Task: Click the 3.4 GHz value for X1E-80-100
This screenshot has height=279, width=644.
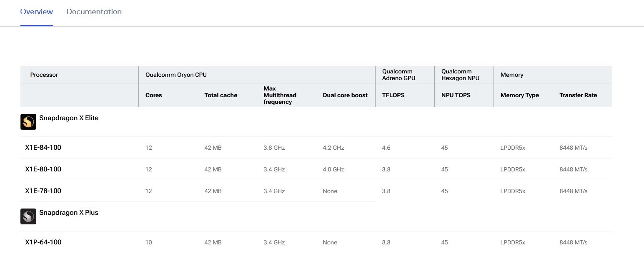Action: [274, 169]
